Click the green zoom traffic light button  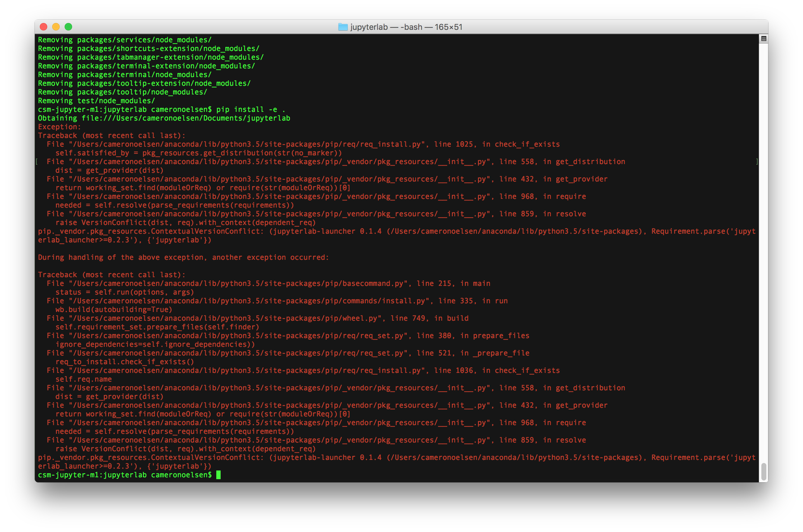pyautogui.click(x=68, y=26)
